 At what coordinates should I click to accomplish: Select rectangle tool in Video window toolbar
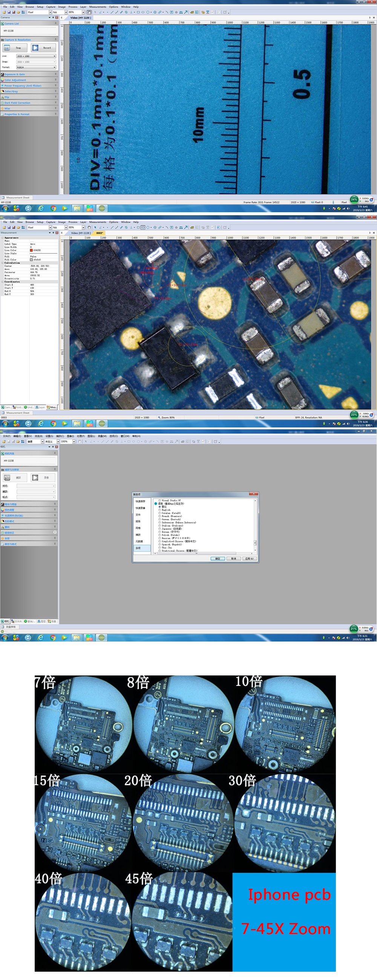138,12
